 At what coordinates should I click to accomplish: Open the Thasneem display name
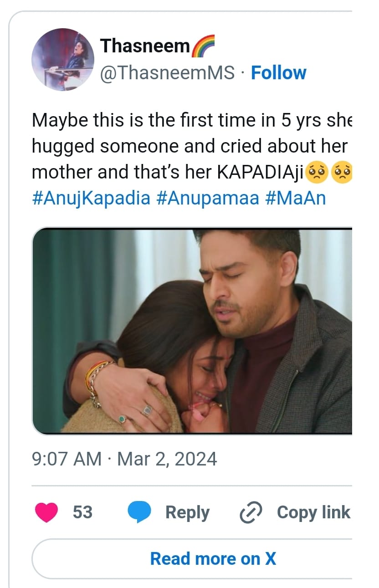(x=144, y=46)
